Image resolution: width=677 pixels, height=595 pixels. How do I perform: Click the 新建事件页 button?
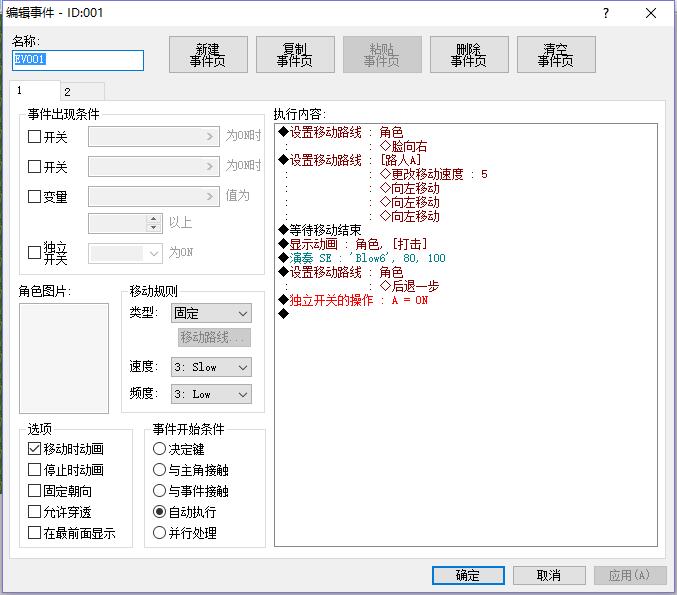click(208, 54)
